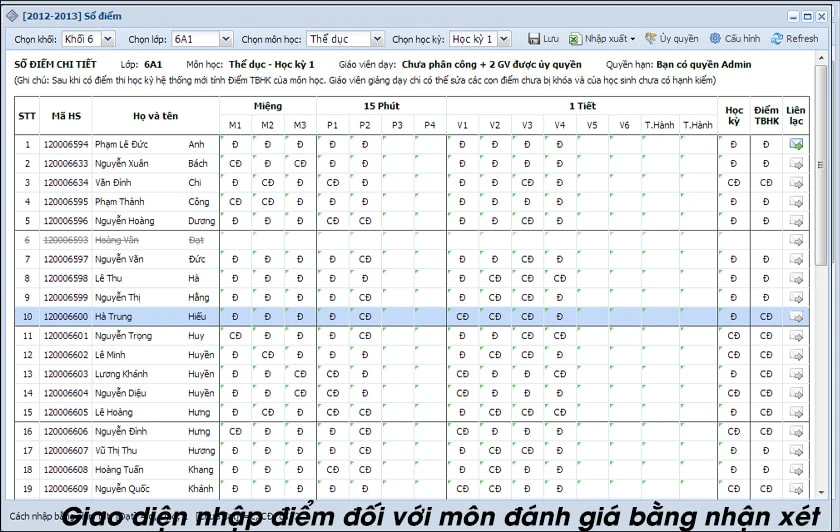The image size is (840, 532).
Task: Open the Nhập xuất Excel menu
Action: point(602,39)
